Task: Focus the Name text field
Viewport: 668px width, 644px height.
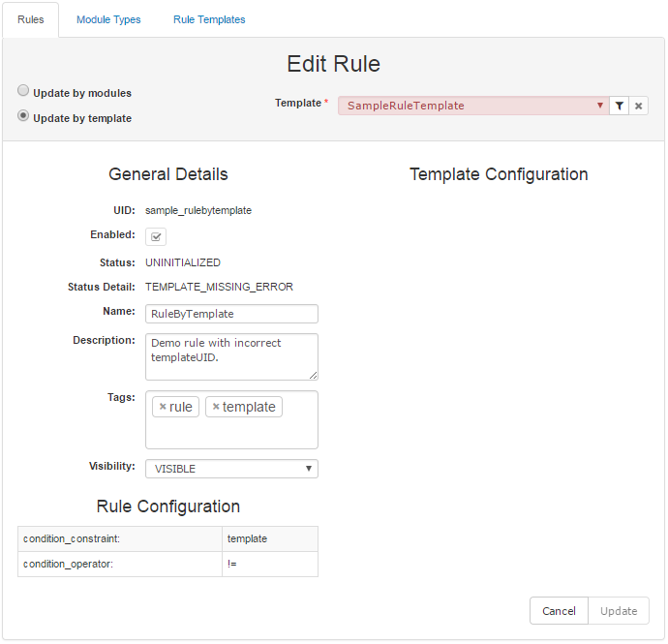Action: coord(231,314)
